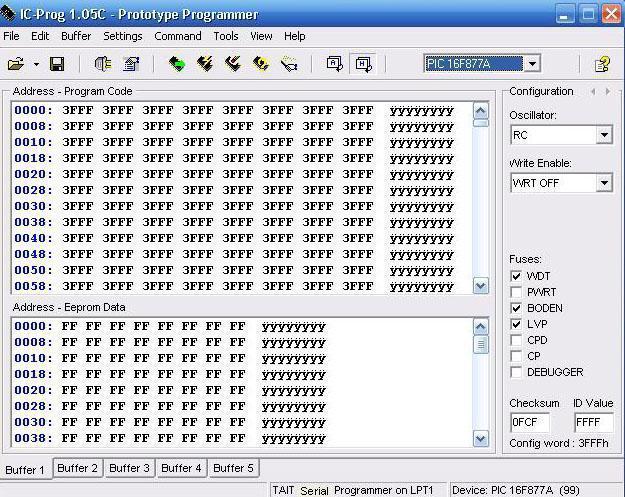This screenshot has width=625, height=497.
Task: Switch to Buffer 2 tab
Action: (77, 468)
